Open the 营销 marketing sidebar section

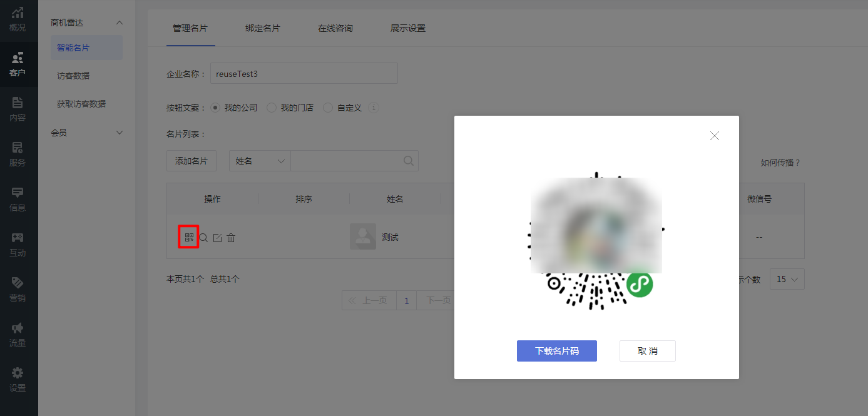18,290
